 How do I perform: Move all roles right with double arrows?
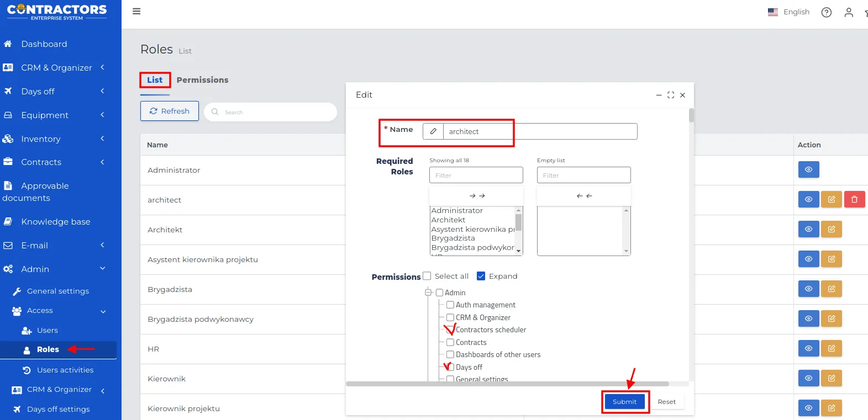click(476, 196)
